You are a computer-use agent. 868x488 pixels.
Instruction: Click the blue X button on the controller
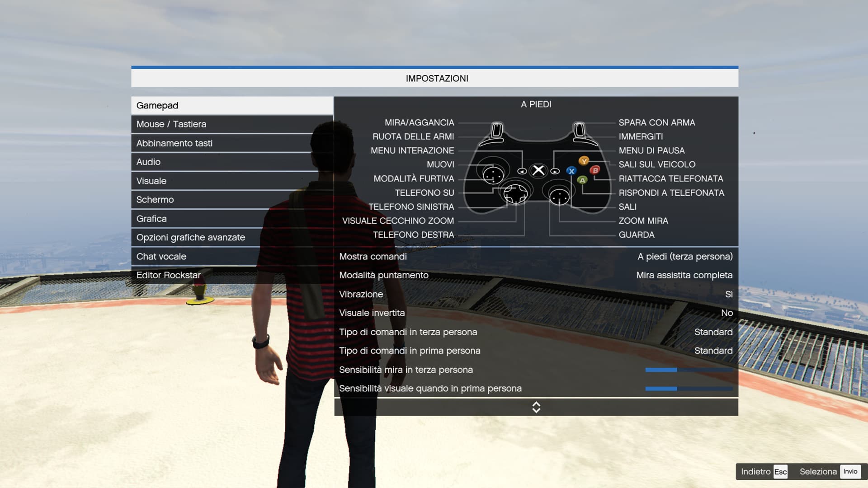pos(571,171)
